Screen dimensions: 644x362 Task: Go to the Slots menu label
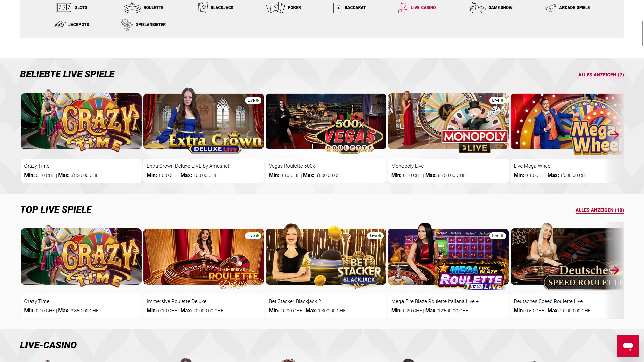81,7
